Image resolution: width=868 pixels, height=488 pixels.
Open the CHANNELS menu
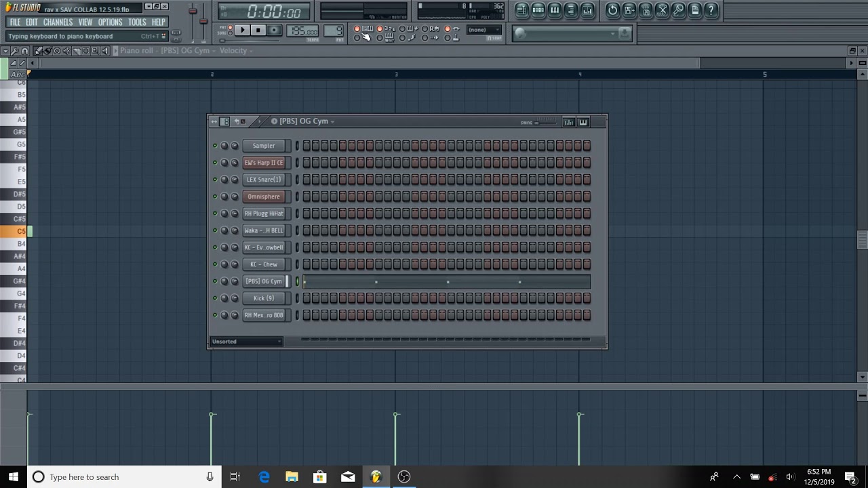tap(58, 22)
